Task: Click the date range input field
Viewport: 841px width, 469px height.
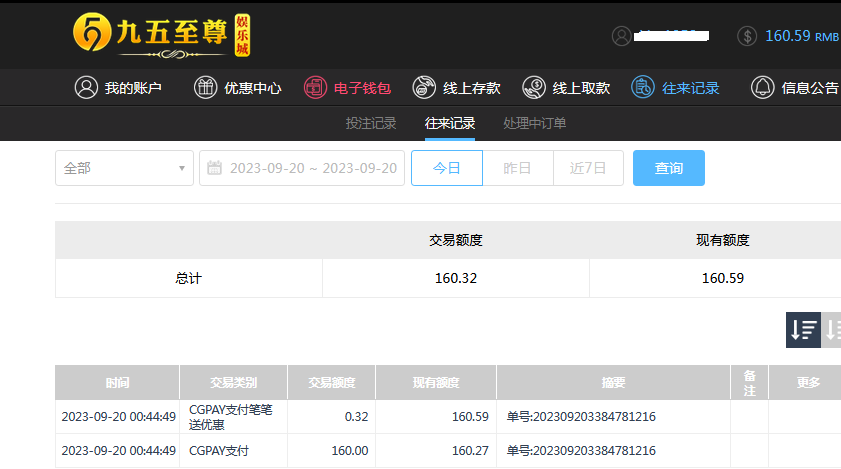Action: [302, 168]
